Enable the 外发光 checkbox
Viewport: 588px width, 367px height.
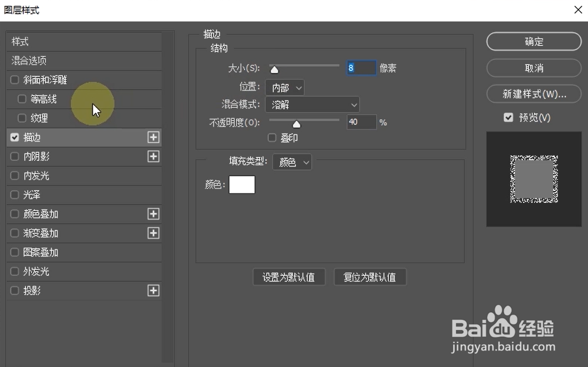pos(14,271)
